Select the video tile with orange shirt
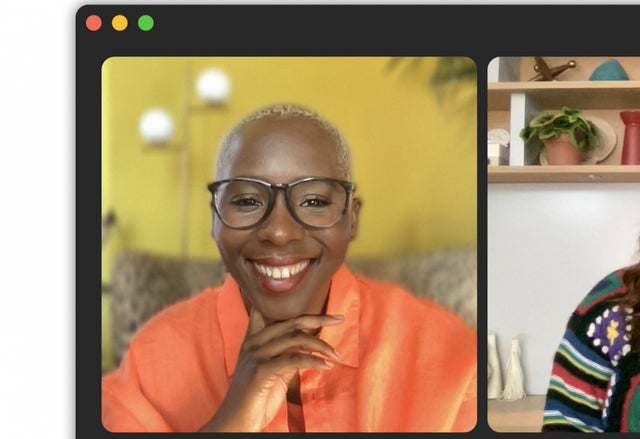640x439 pixels. (289, 244)
